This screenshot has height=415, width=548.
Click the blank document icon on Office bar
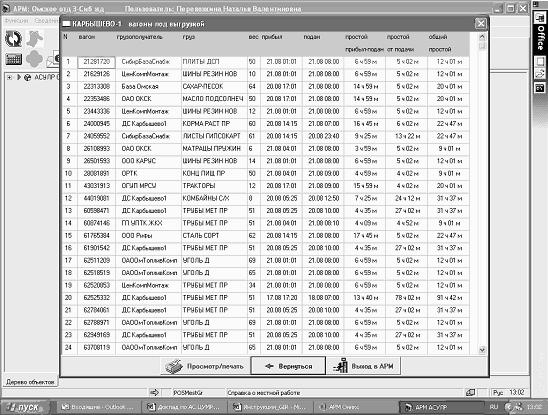point(540,62)
